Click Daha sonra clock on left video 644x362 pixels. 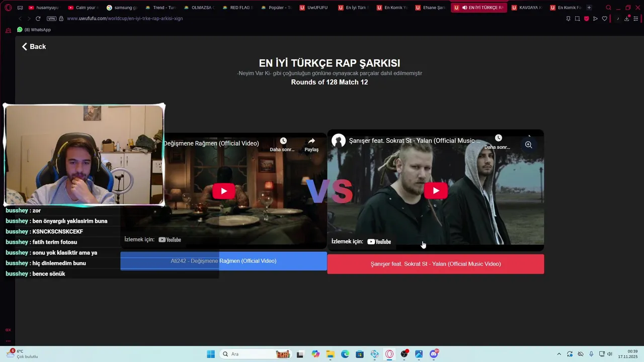point(283,144)
